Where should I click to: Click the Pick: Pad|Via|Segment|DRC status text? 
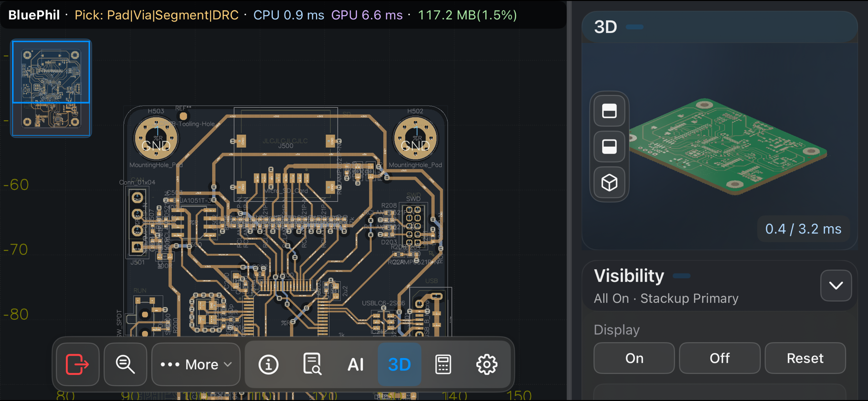coord(156,15)
